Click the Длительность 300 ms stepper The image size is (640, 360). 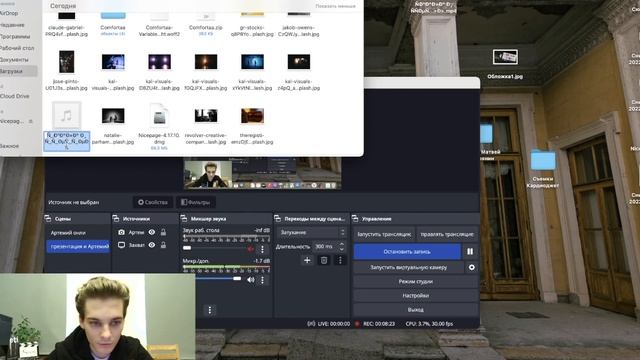pos(342,247)
